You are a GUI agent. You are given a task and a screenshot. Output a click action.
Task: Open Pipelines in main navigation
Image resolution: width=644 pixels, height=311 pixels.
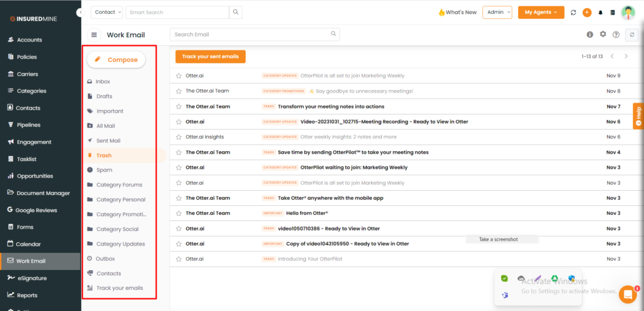click(x=25, y=125)
